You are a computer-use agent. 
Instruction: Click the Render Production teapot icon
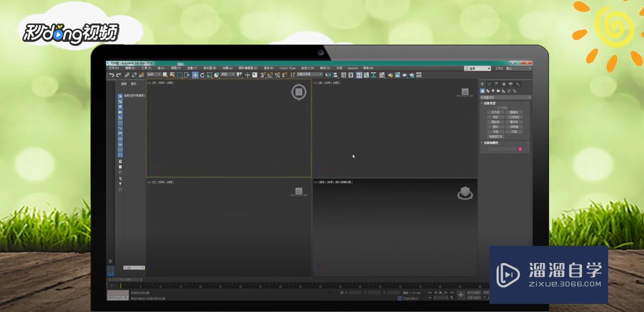(405, 75)
